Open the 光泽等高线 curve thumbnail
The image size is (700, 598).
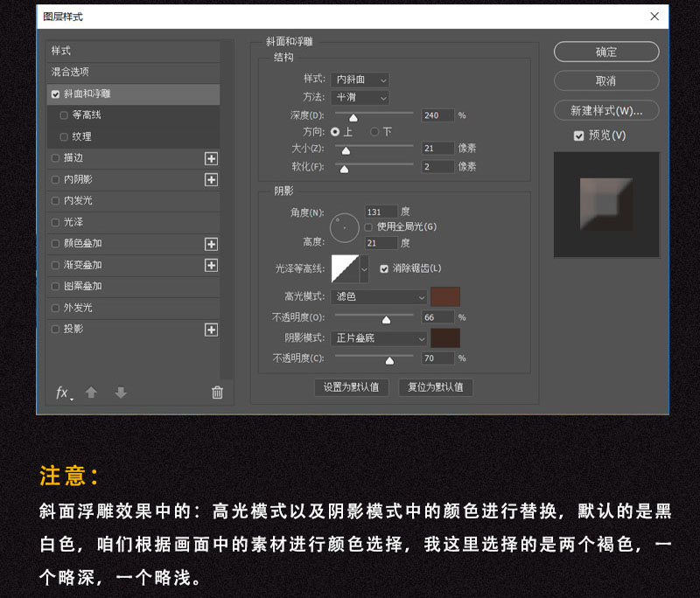(345, 269)
